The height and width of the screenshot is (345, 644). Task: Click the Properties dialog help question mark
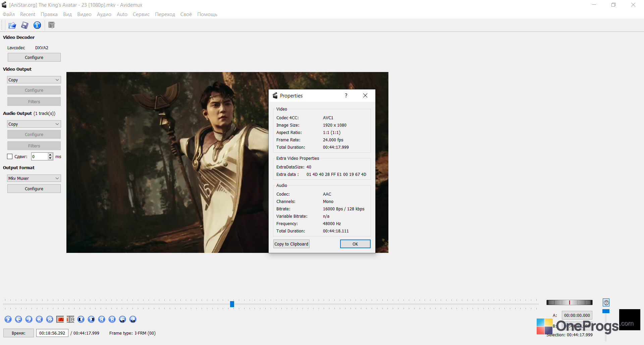pyautogui.click(x=346, y=95)
